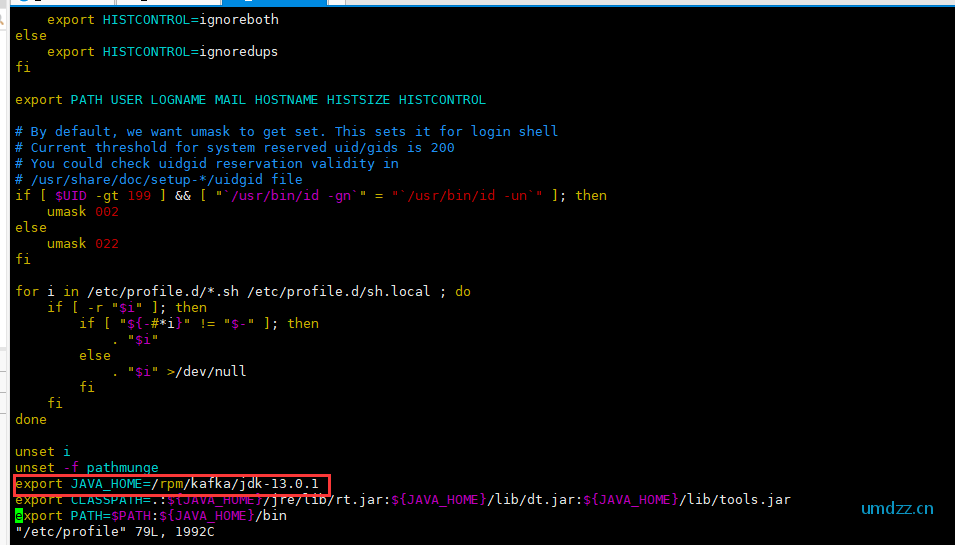Image resolution: width=955 pixels, height=545 pixels.
Task: Click the line containing '"${-#*i}" != "$-"'
Action: (199, 323)
